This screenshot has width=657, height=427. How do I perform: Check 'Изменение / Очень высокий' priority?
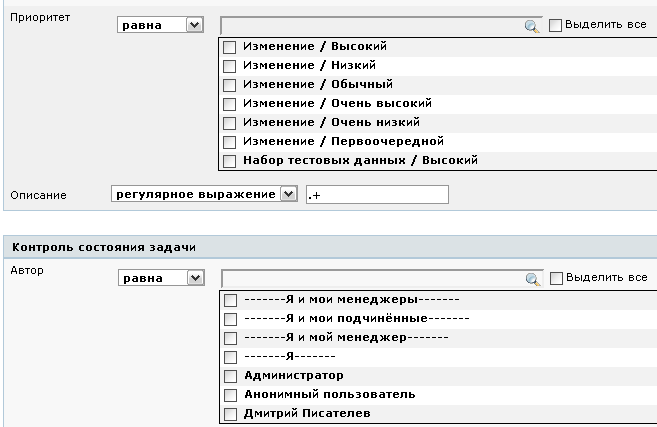click(x=230, y=104)
